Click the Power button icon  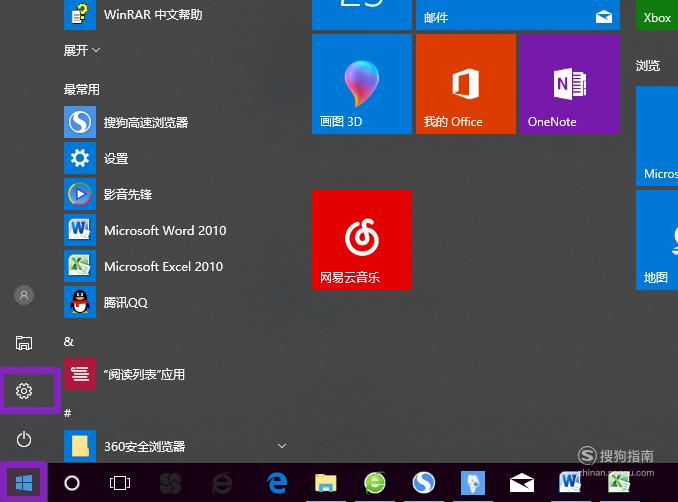[x=24, y=439]
